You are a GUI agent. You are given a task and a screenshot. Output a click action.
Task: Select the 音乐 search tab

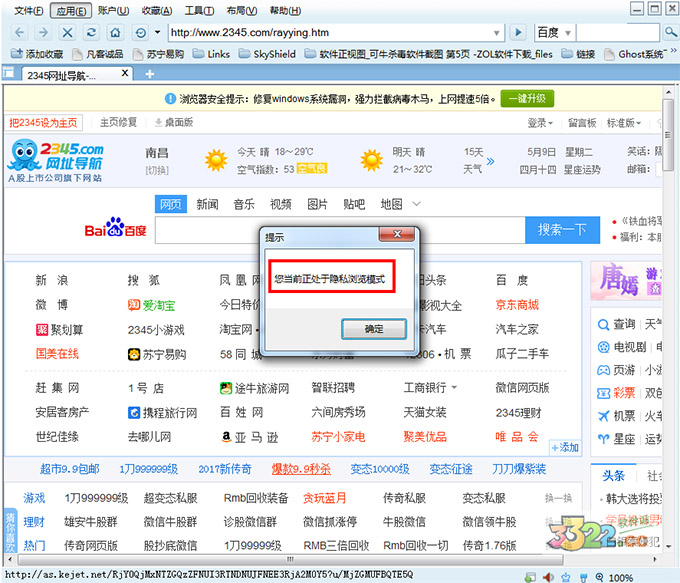[244, 204]
